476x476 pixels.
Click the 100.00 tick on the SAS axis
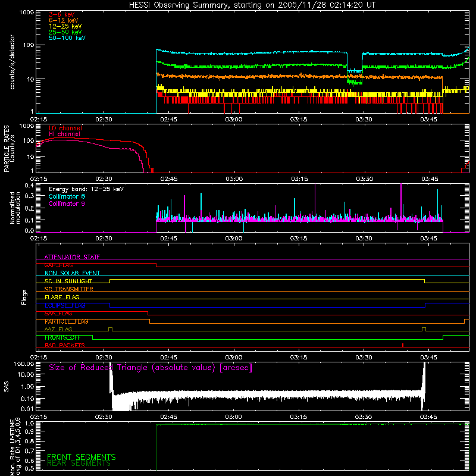(24, 364)
